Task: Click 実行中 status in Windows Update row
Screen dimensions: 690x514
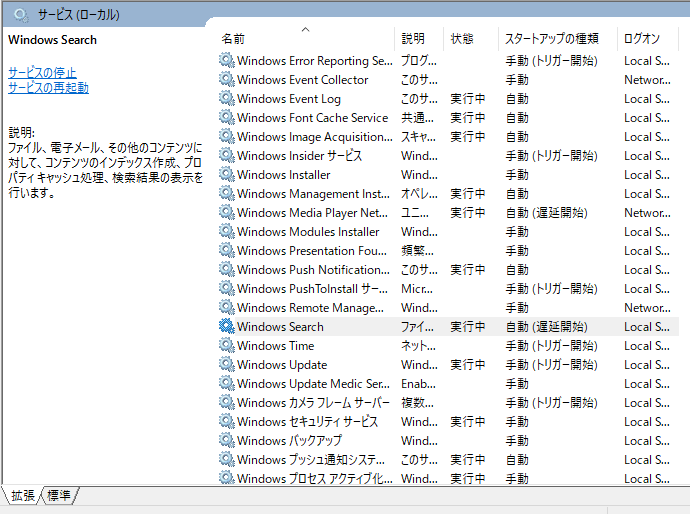Action: coord(467,365)
